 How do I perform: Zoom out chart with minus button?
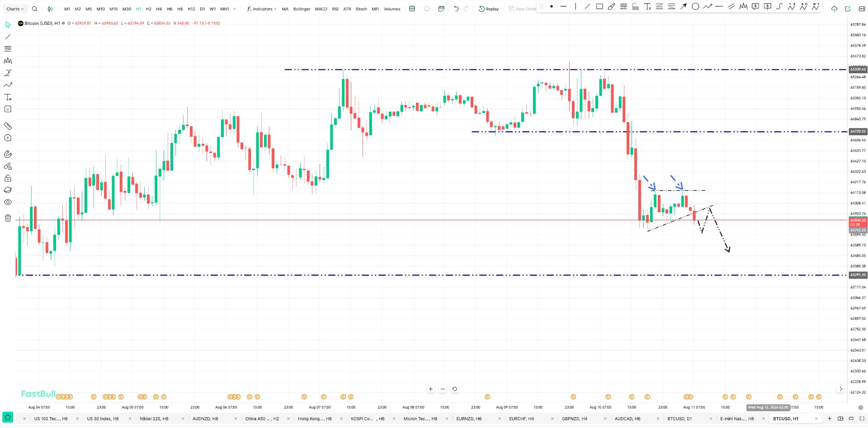point(443,389)
